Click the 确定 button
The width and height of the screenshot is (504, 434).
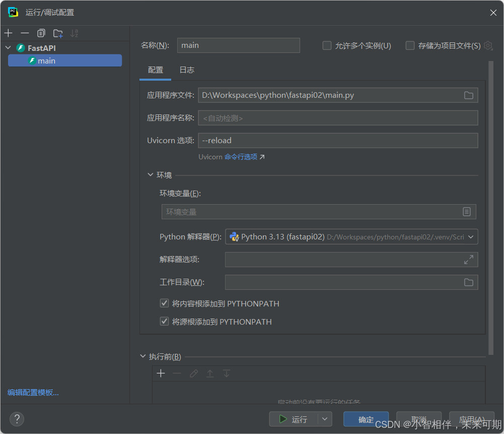coord(366,419)
